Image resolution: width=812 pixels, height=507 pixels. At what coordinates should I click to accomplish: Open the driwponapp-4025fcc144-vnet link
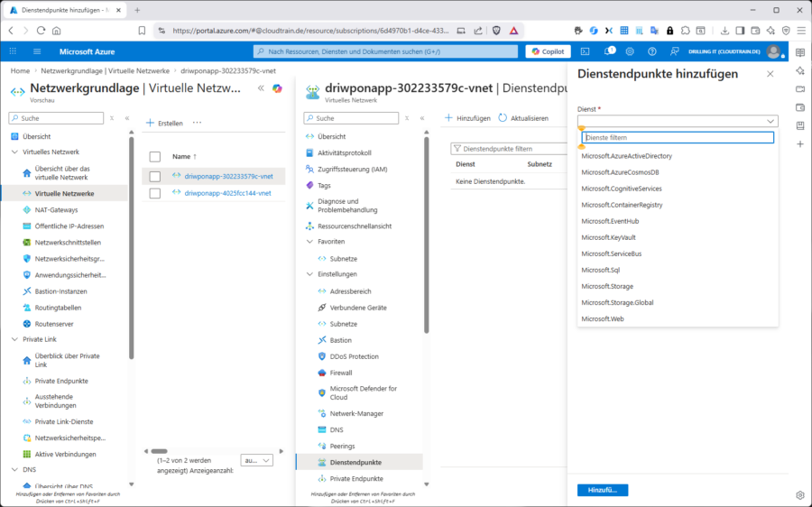[x=228, y=193]
